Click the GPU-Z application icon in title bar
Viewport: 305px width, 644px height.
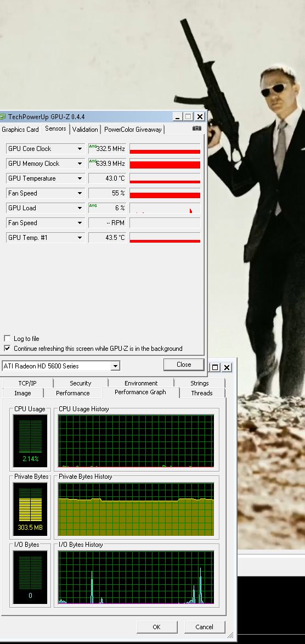2,116
